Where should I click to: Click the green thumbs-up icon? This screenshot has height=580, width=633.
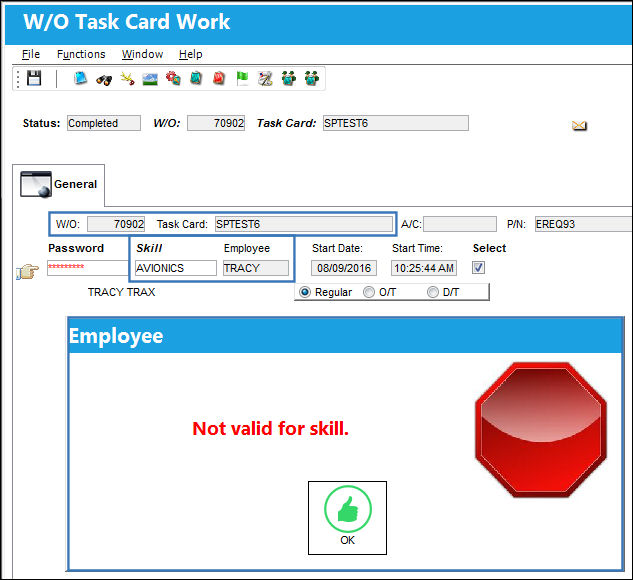tap(348, 509)
